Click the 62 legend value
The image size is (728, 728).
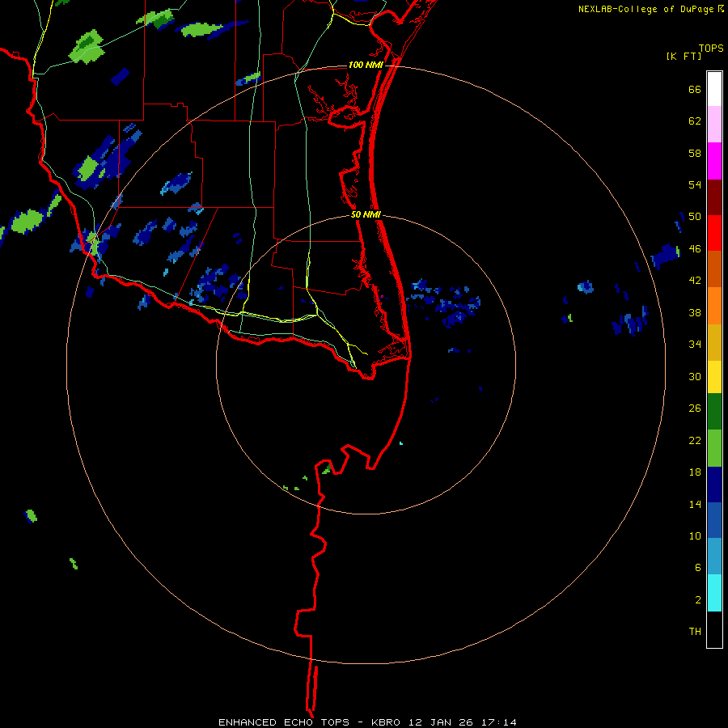pos(695,121)
